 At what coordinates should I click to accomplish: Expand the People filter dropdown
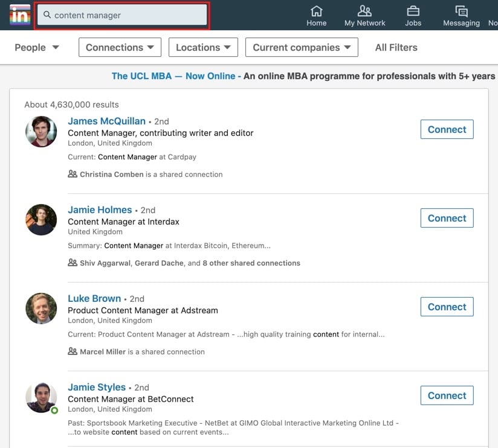click(37, 47)
